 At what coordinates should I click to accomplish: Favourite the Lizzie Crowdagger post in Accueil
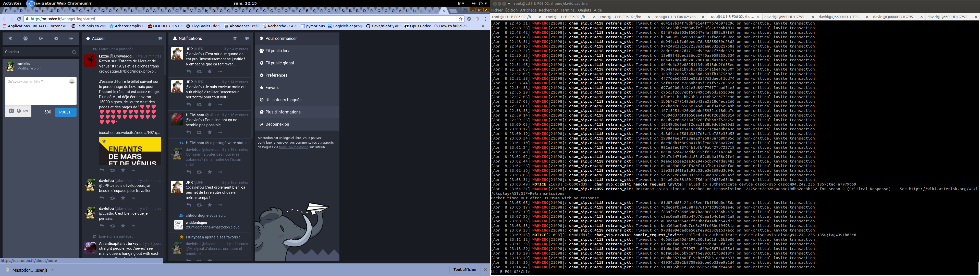coord(123,170)
